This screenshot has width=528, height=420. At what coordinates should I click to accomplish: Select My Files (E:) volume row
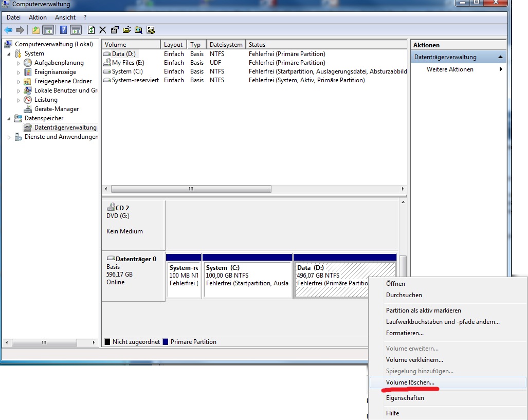click(254, 63)
